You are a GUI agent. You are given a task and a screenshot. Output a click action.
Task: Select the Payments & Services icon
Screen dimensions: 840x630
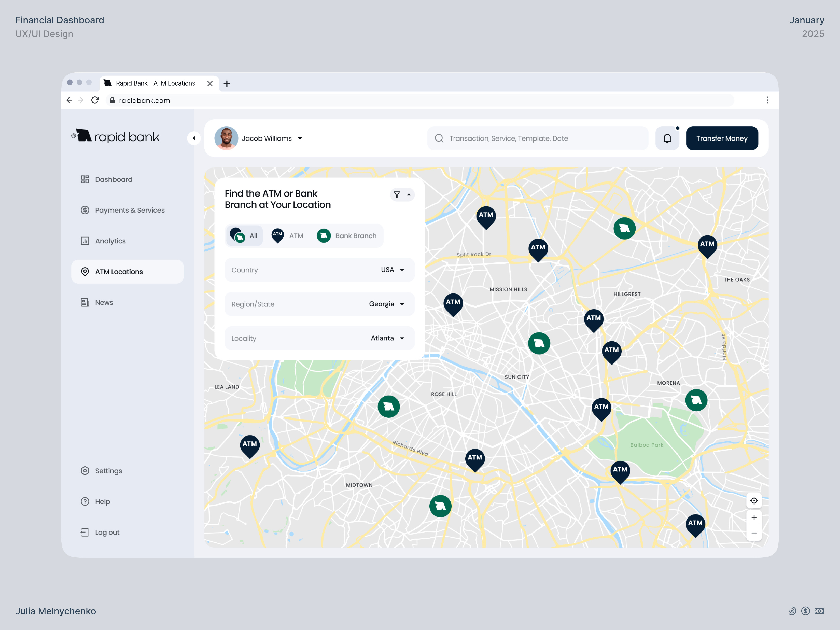tap(85, 210)
